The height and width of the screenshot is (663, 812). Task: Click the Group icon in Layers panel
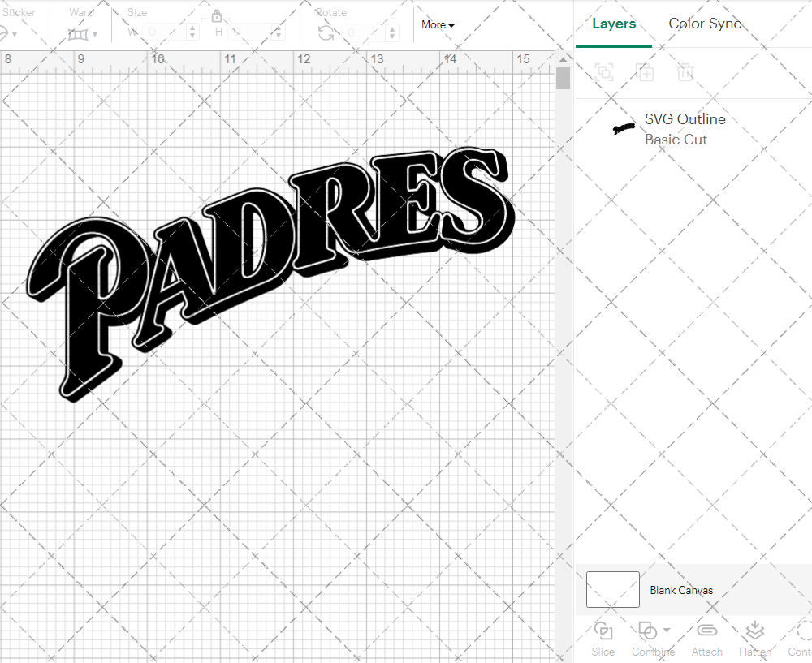pyautogui.click(x=604, y=72)
